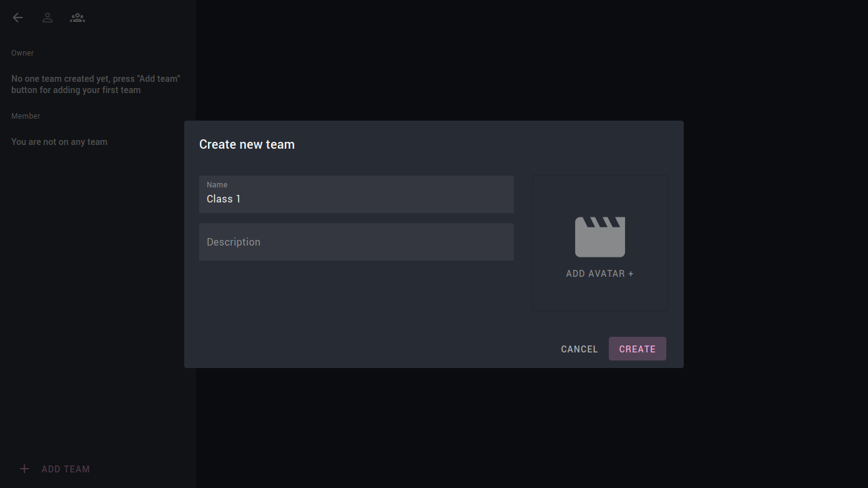
Task: Cancel the new team dialog
Action: point(579,349)
